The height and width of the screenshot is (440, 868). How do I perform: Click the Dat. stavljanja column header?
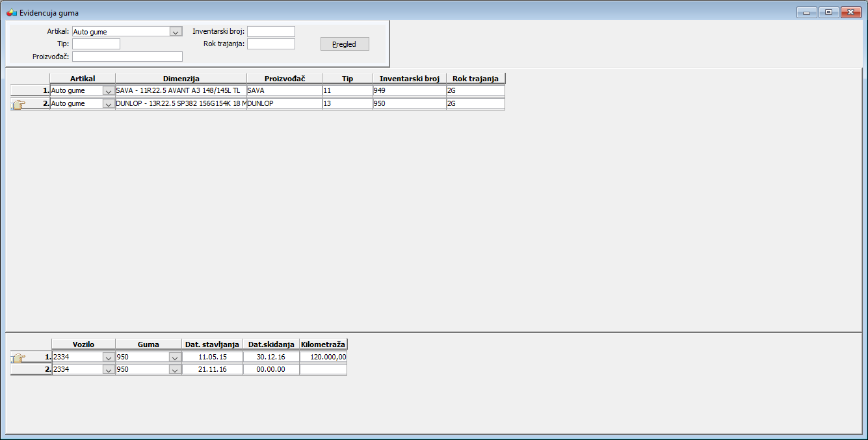point(213,344)
